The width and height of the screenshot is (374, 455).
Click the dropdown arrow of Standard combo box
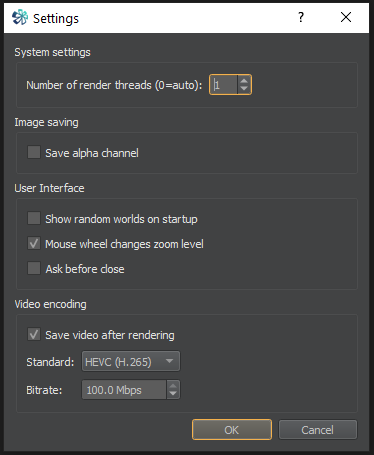pos(169,361)
